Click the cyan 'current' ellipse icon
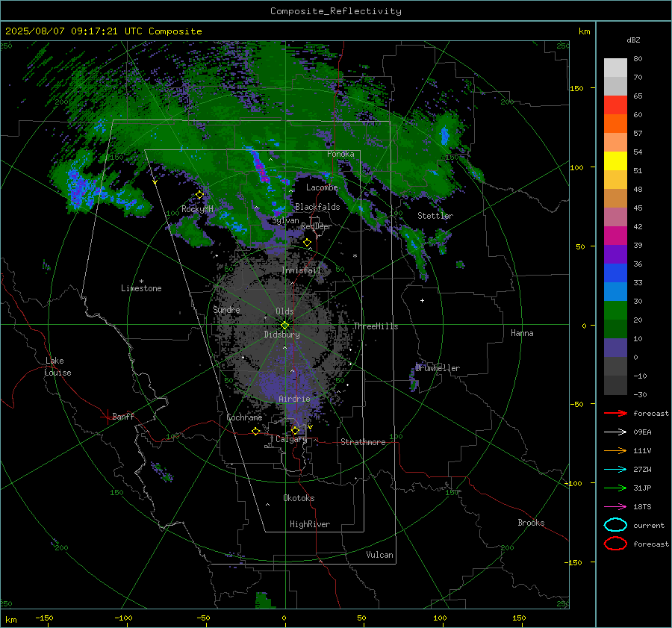This screenshot has height=628, width=672. tap(615, 525)
